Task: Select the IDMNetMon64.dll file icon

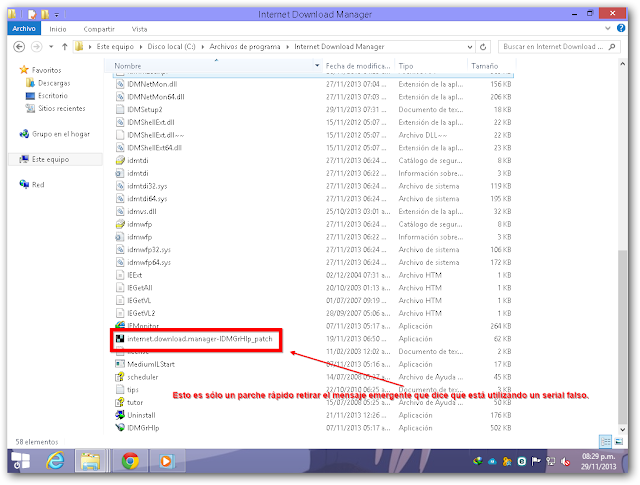Action: (120, 97)
